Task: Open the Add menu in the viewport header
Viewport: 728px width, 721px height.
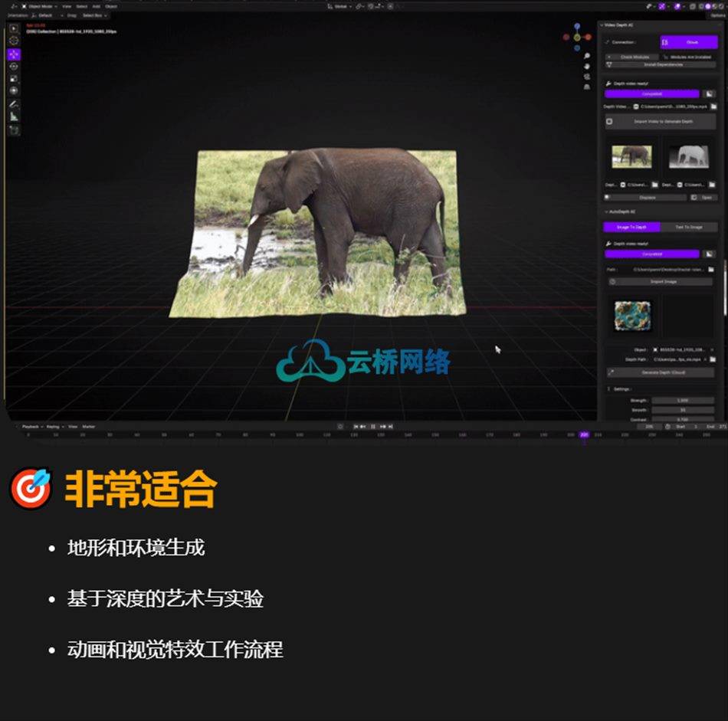Action: (97, 6)
